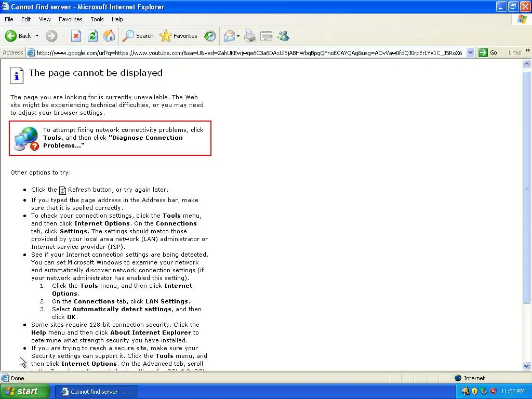Close the Internet Explorer window
Viewport: 532px width, 399px height.
[x=525, y=6]
